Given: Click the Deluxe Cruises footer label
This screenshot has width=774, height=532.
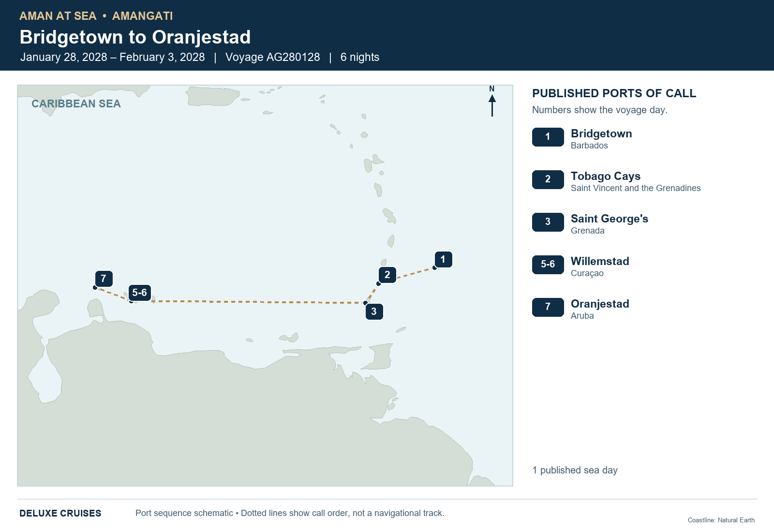Looking at the screenshot, I should pyautogui.click(x=60, y=513).
